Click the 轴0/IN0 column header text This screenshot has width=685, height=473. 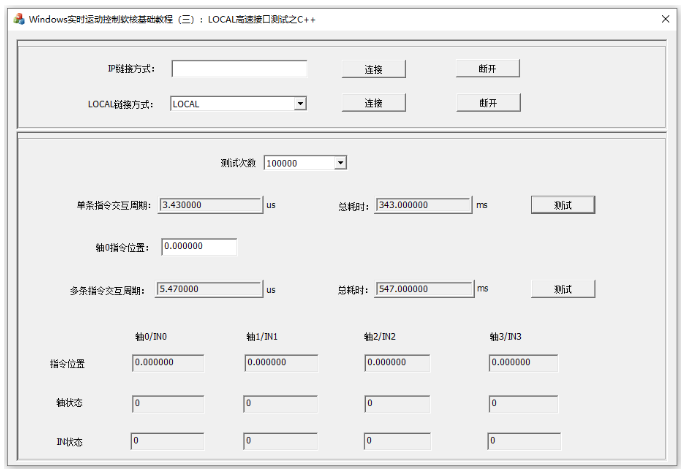click(151, 337)
